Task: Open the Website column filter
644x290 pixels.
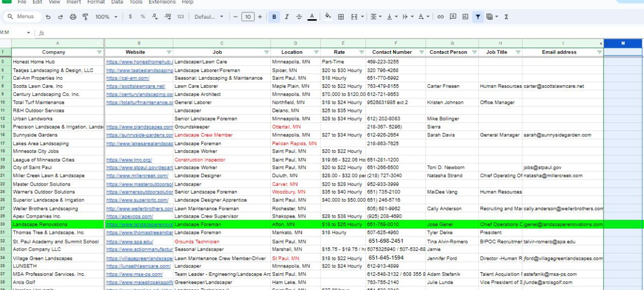Action: 169,52
